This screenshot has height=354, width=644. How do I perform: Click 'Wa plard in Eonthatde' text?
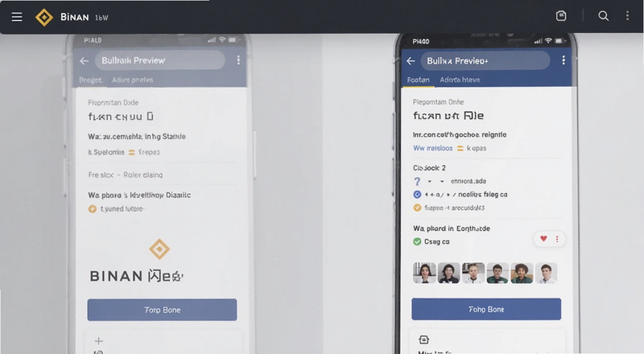click(x=452, y=228)
